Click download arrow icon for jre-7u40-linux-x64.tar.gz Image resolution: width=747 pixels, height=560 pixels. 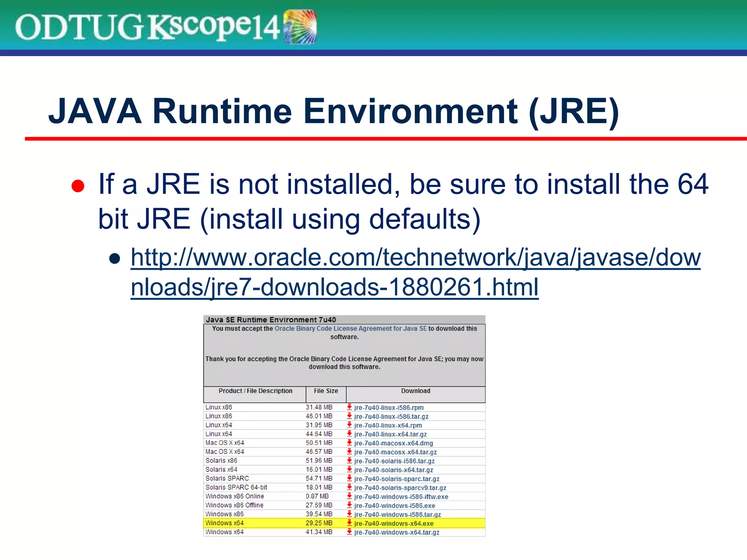[349, 434]
